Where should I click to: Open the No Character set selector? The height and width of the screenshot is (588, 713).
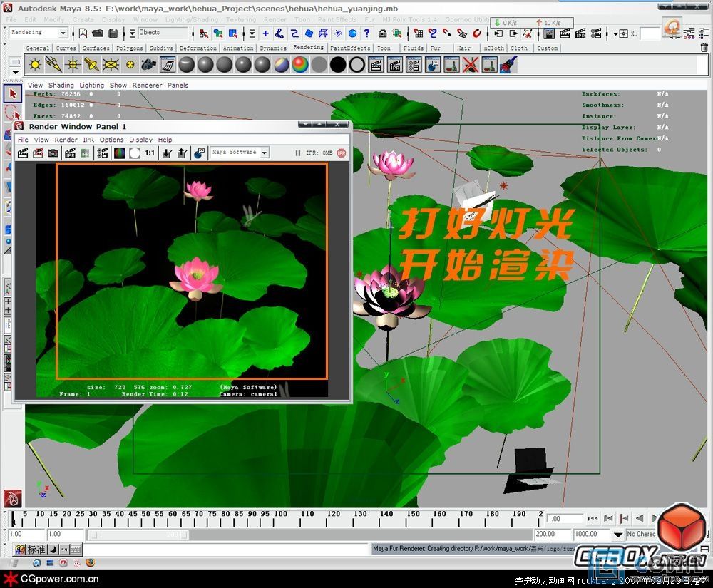641,535
